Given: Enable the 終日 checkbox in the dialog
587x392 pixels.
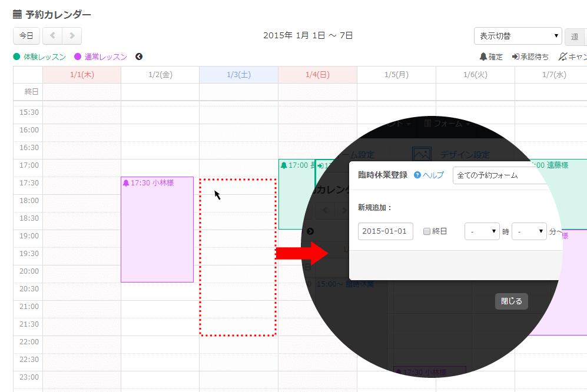Looking at the screenshot, I should pos(427,231).
